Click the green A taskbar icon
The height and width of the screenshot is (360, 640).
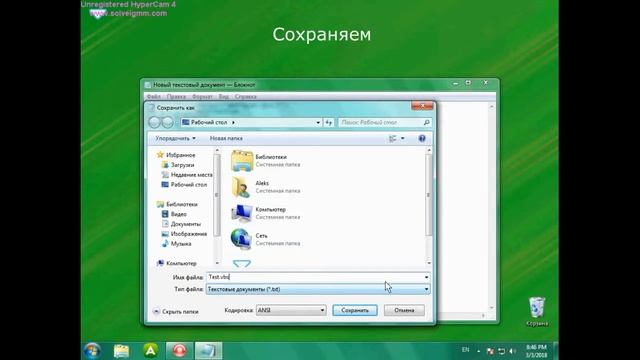(151, 351)
